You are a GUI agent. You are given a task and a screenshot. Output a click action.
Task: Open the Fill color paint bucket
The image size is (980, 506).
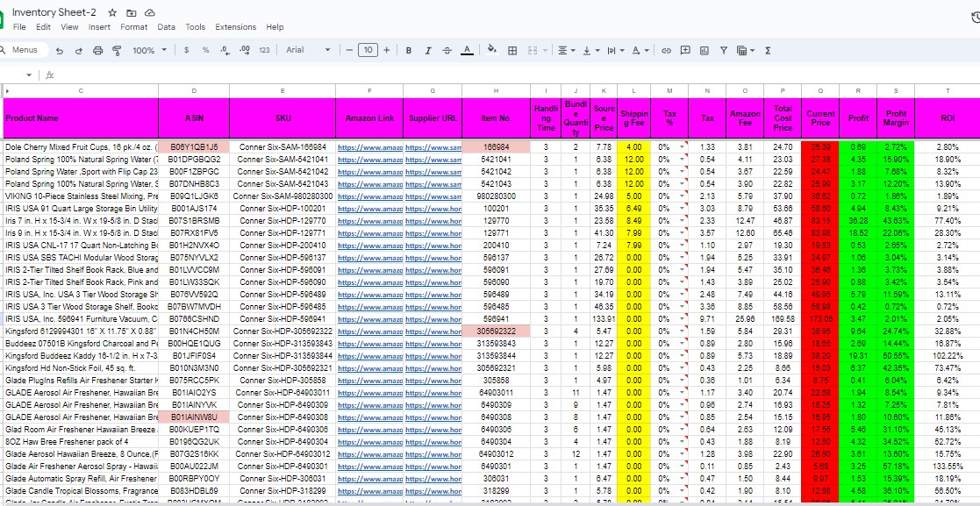[492, 50]
